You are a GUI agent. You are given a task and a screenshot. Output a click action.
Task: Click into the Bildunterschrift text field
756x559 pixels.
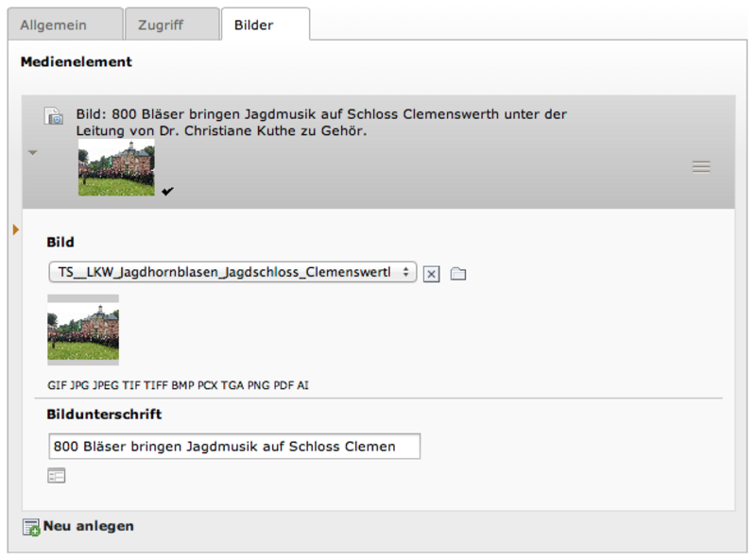click(234, 447)
